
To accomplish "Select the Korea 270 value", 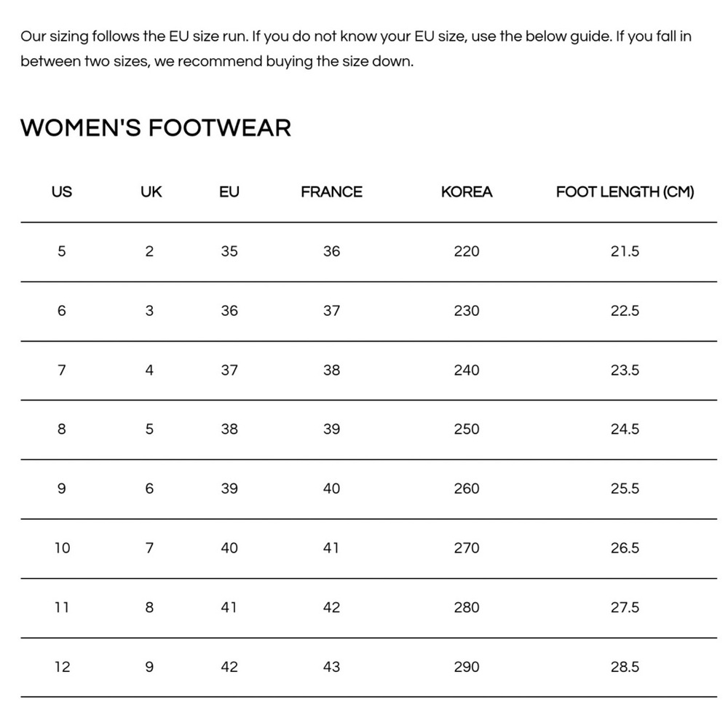I will pos(467,548).
